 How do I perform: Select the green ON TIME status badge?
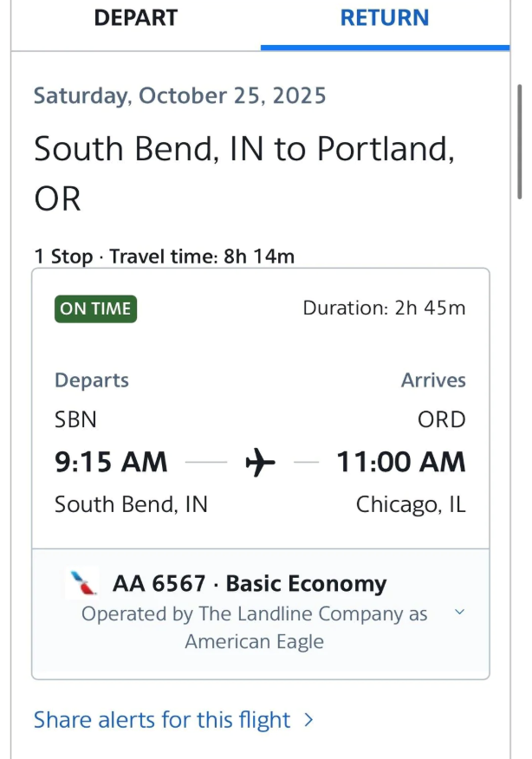pyautogui.click(x=95, y=308)
